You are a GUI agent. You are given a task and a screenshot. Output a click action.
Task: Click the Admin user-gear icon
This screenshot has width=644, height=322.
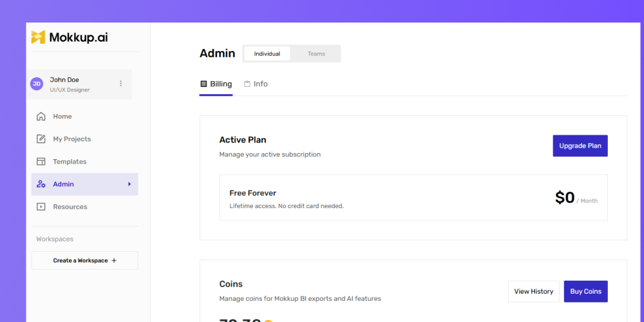[41, 184]
